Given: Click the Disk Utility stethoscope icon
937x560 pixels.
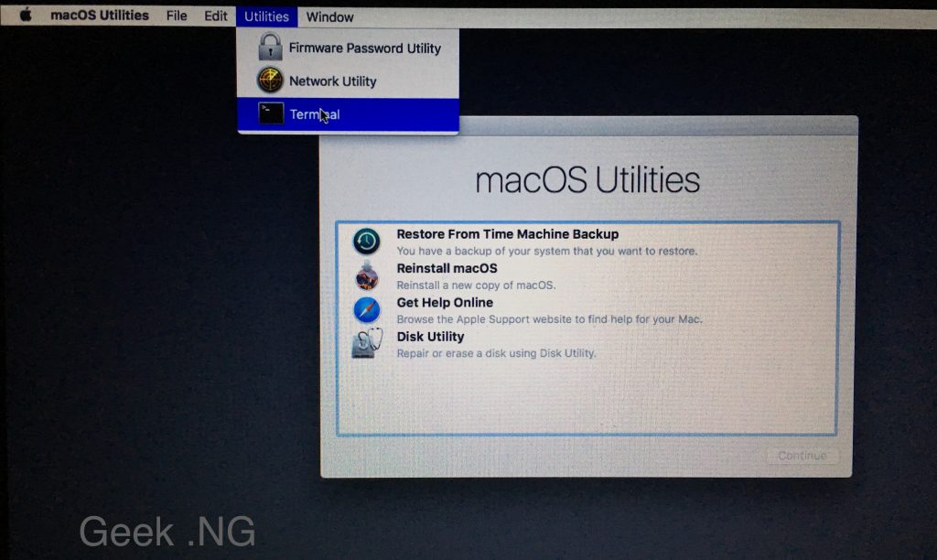Looking at the screenshot, I should click(366, 344).
